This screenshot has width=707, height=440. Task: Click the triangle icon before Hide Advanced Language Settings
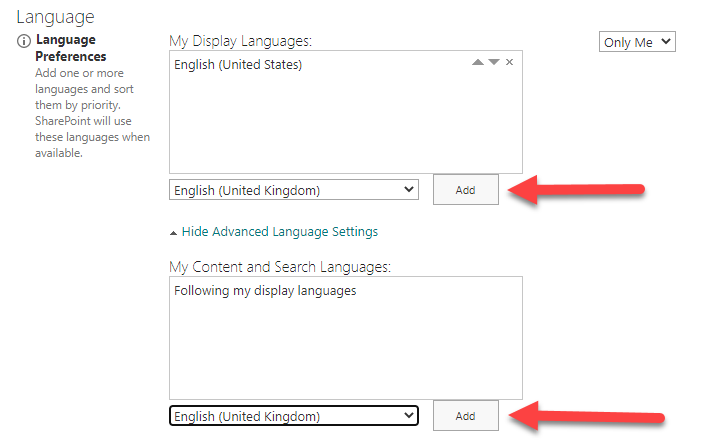(174, 233)
